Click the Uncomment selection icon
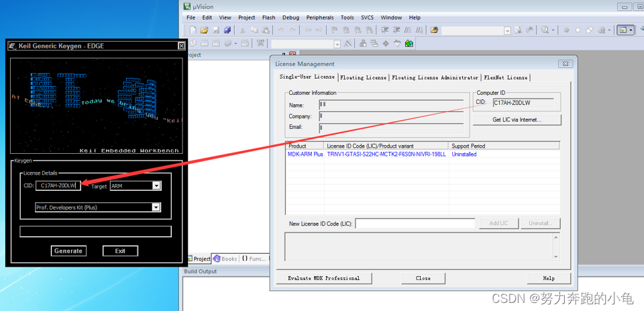 click(419, 30)
